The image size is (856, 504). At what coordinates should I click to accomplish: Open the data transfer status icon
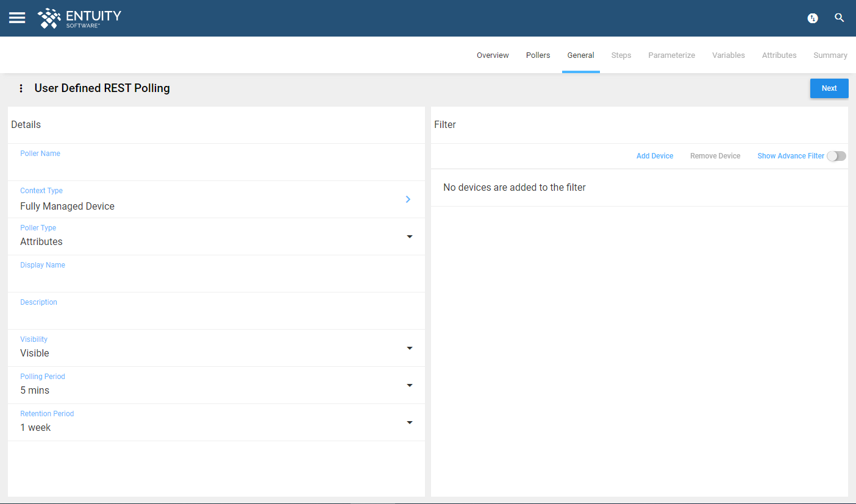click(813, 18)
